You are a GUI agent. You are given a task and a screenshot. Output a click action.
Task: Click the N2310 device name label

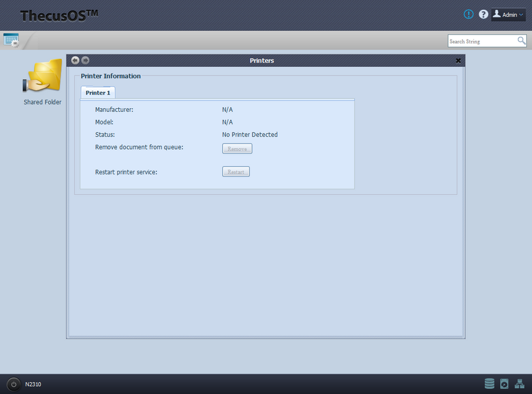(33, 384)
